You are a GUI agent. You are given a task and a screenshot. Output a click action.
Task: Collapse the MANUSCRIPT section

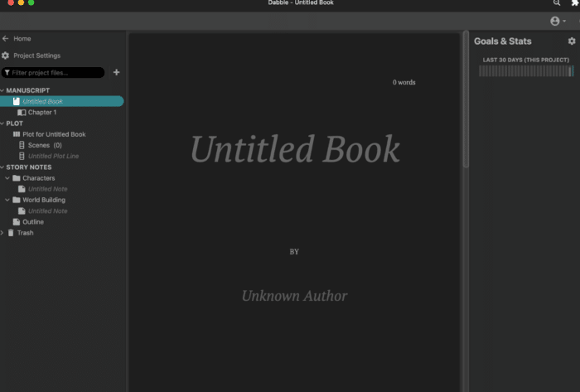[x=2, y=90]
